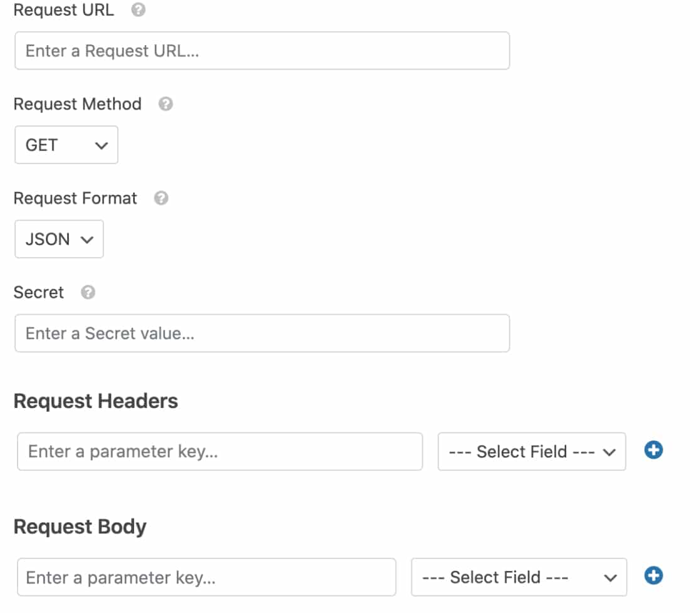Focus the Request Body parameter key field

tap(206, 577)
